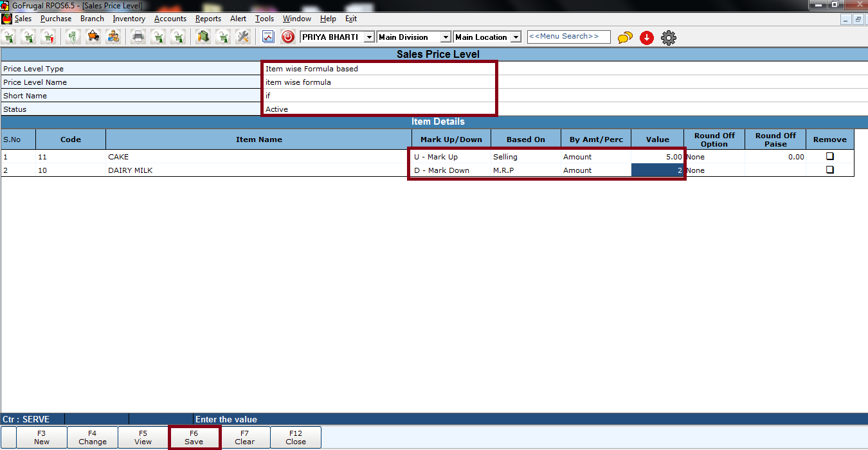Click the CAKE item name cell
Screen dimensions: 868x450
click(258, 157)
